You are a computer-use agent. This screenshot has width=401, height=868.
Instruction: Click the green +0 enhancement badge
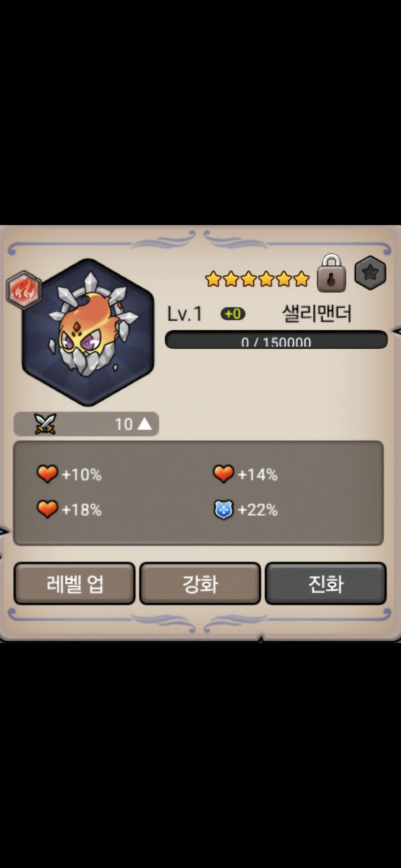click(x=233, y=314)
